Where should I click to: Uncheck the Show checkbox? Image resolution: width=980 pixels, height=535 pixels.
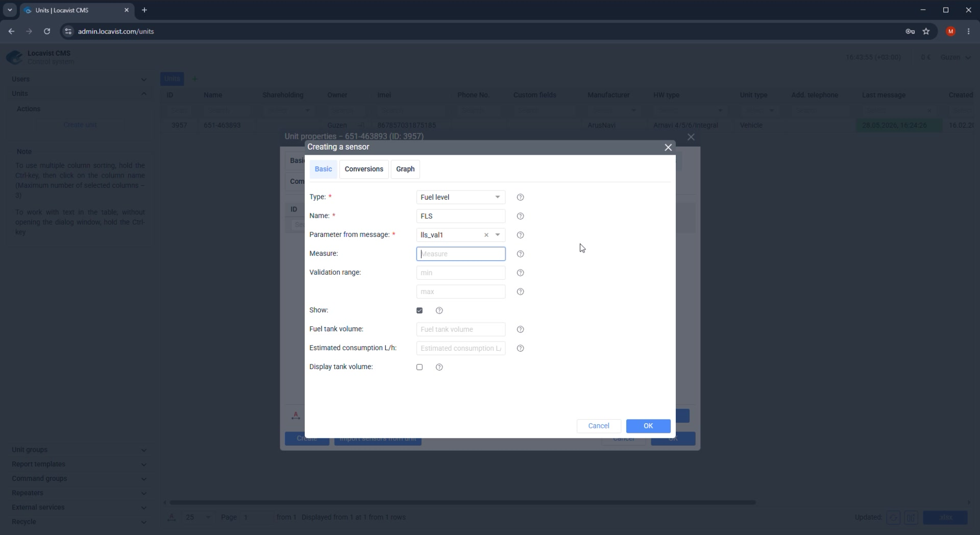point(420,311)
